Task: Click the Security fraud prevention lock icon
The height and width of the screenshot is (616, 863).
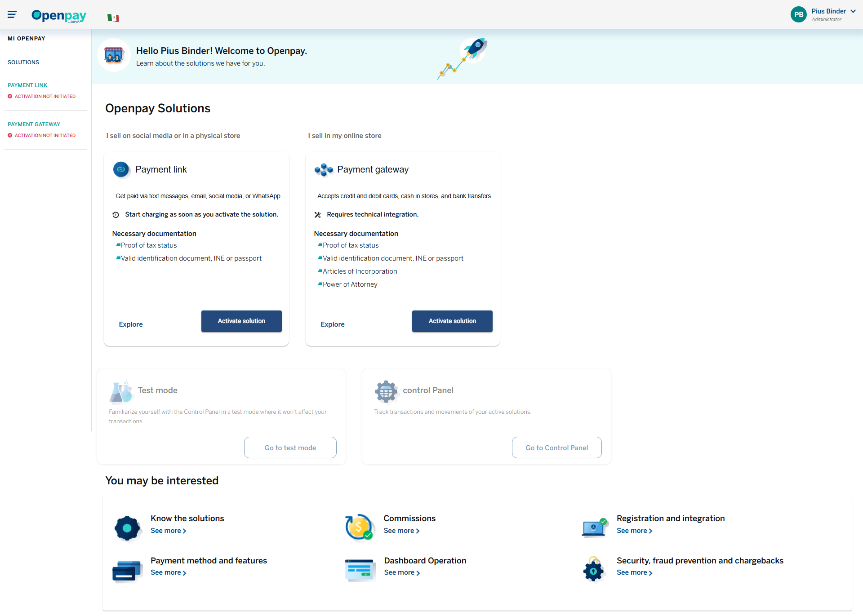Action: tap(593, 569)
